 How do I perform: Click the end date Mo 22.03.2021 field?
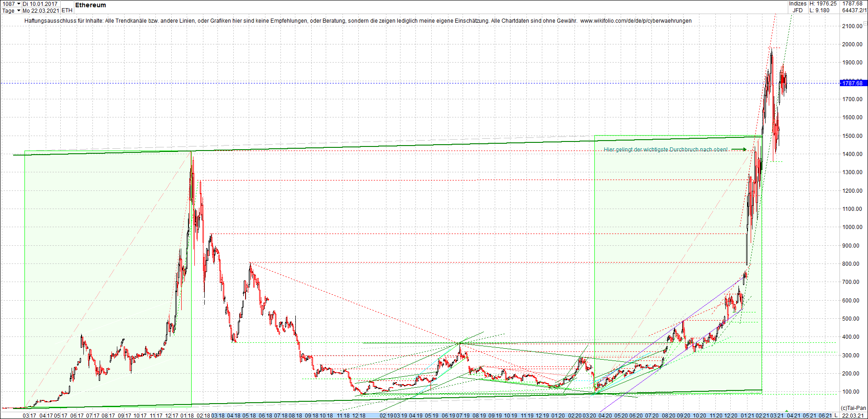(41, 10)
